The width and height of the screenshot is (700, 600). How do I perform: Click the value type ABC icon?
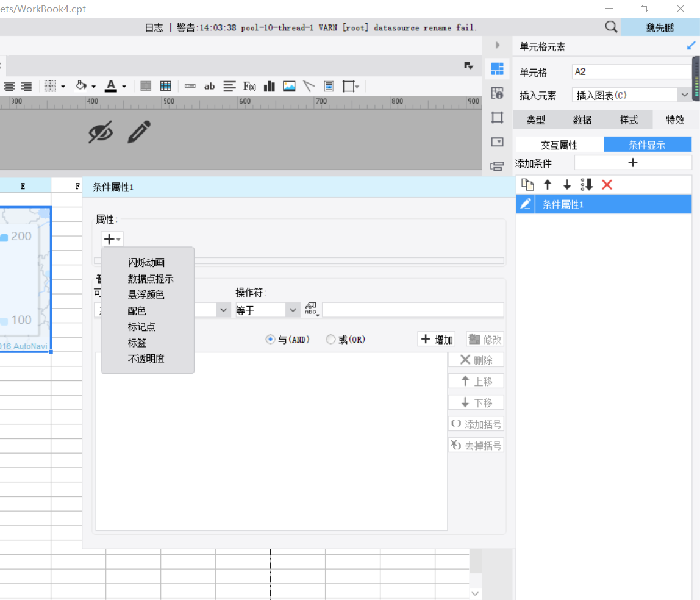(311, 309)
